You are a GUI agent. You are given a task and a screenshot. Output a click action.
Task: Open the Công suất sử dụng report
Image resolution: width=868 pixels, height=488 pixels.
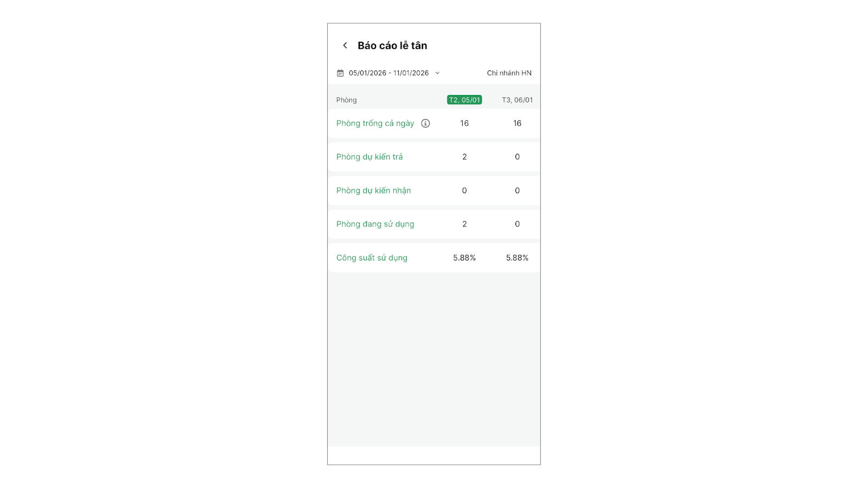tap(372, 258)
